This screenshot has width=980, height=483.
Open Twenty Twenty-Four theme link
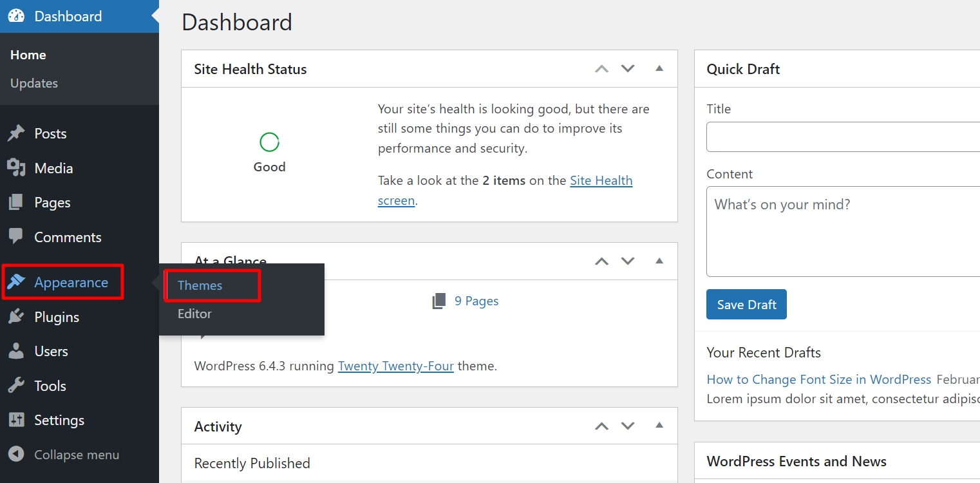tap(396, 366)
